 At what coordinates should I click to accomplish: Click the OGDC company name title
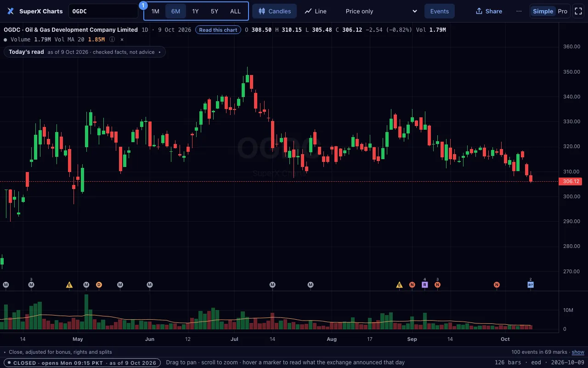pyautogui.click(x=71, y=30)
